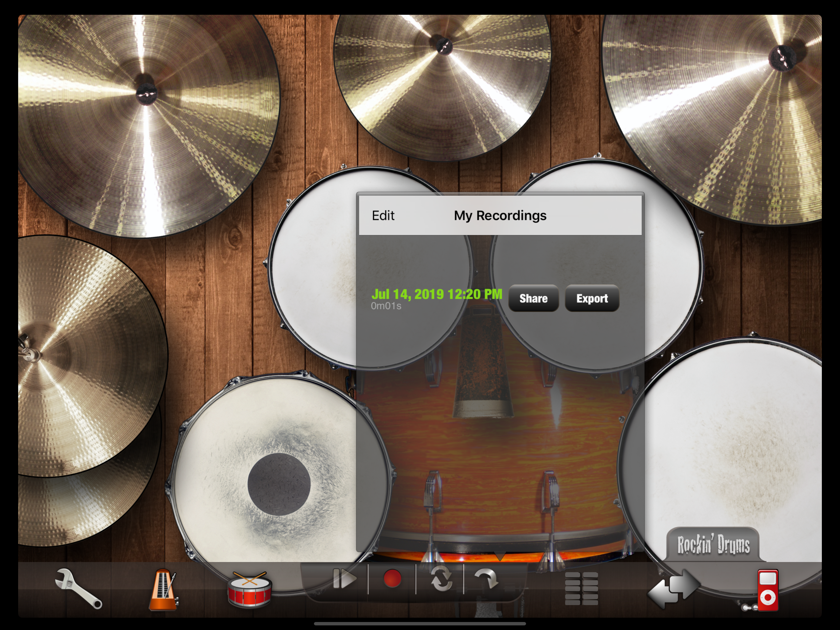Open the metronome
This screenshot has width=840, height=630.
click(x=164, y=589)
